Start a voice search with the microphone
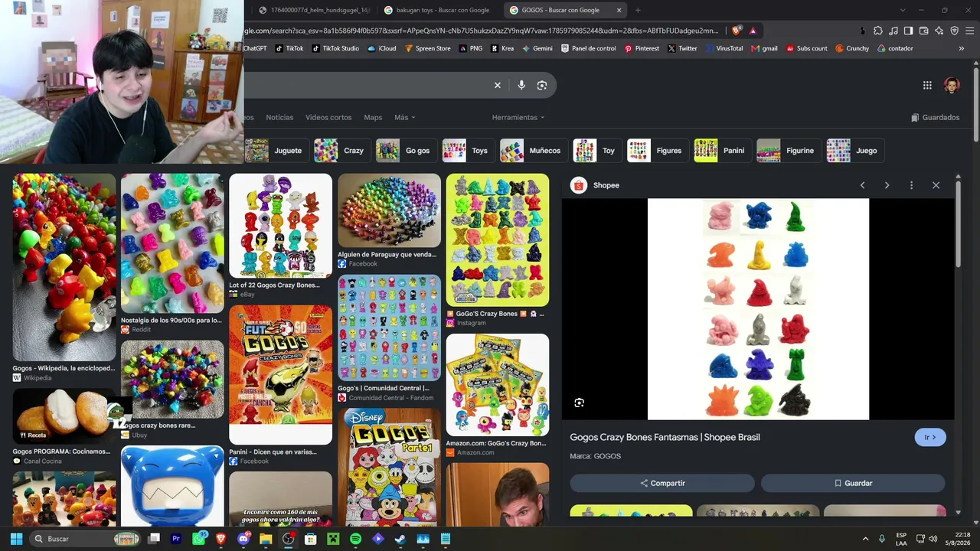The width and height of the screenshot is (980, 551). point(521,85)
